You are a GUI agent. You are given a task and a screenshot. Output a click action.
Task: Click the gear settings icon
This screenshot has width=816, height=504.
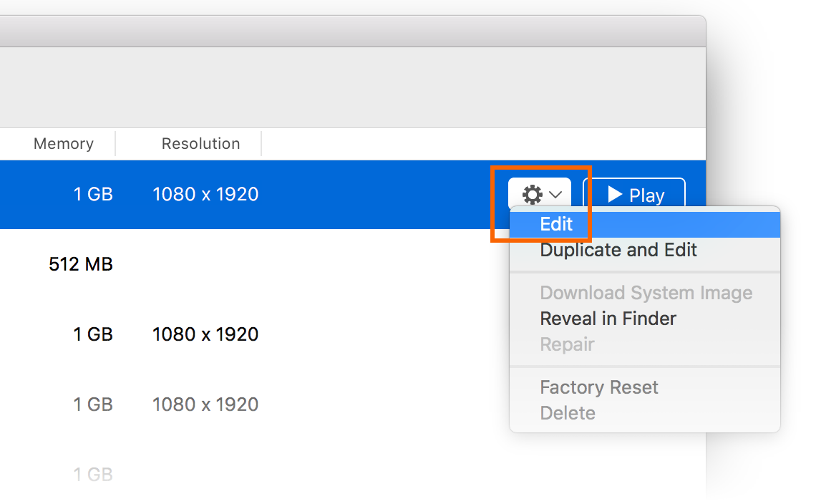[533, 194]
